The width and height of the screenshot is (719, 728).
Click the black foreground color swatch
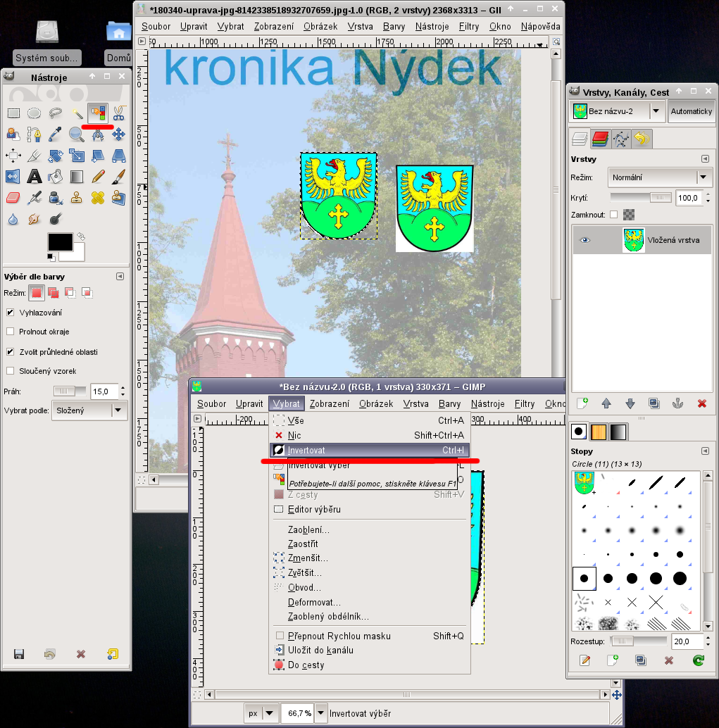(61, 242)
